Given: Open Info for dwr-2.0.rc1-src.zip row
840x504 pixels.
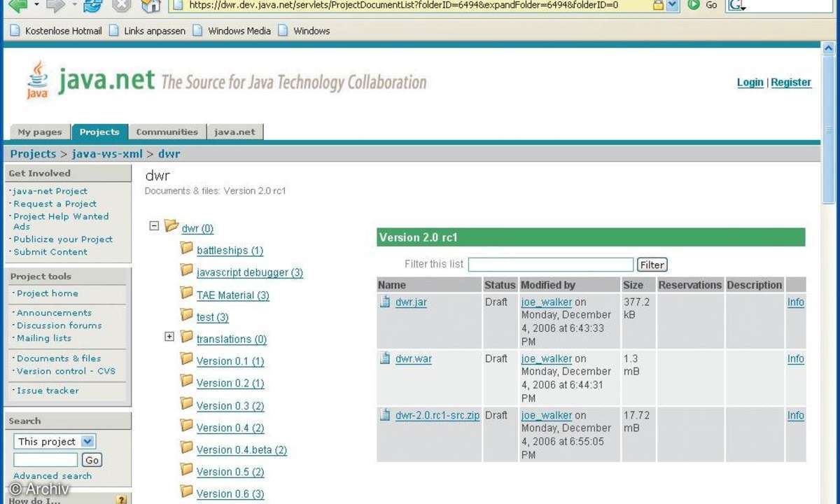Looking at the screenshot, I should [x=796, y=415].
